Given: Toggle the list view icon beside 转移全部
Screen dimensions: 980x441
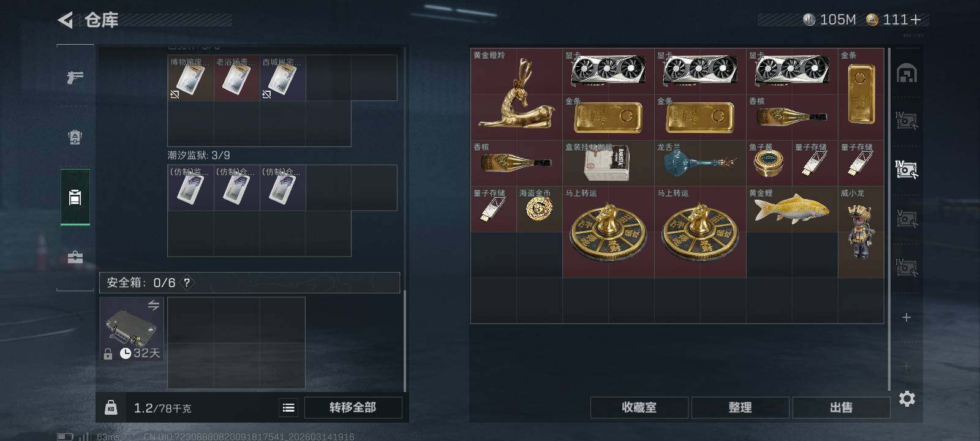Looking at the screenshot, I should [288, 407].
